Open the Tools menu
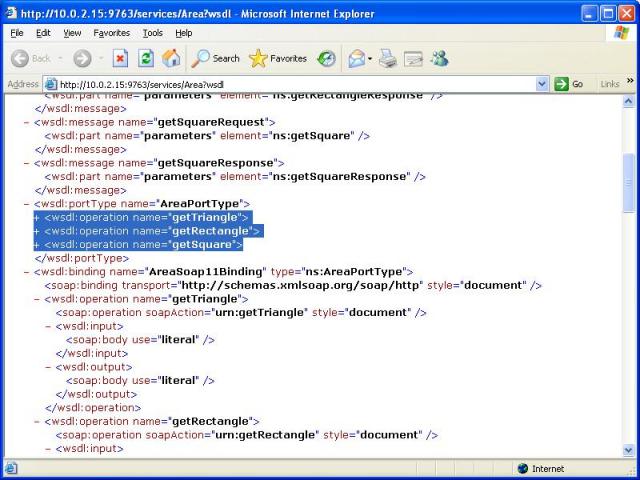The width and height of the screenshot is (640, 480). click(x=152, y=33)
